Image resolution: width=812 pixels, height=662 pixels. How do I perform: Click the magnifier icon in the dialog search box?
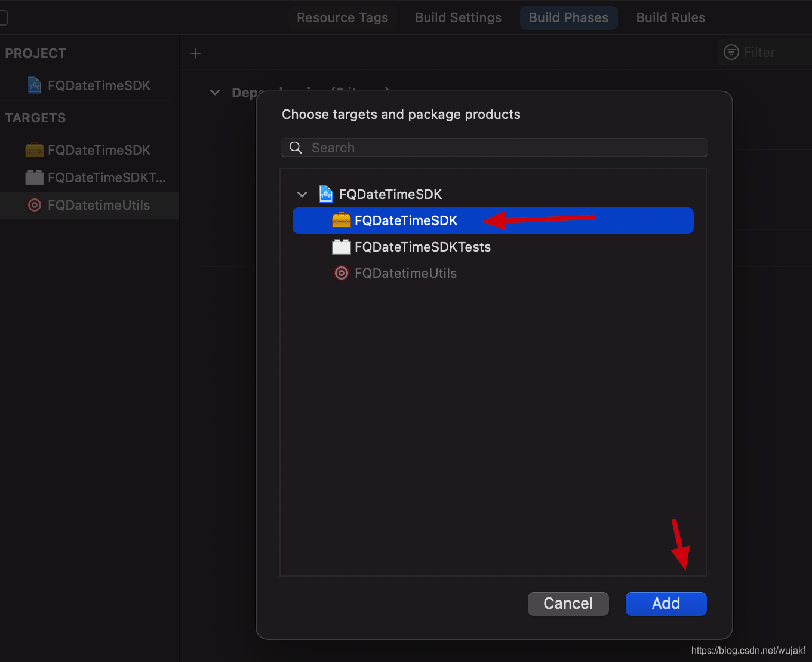(296, 148)
